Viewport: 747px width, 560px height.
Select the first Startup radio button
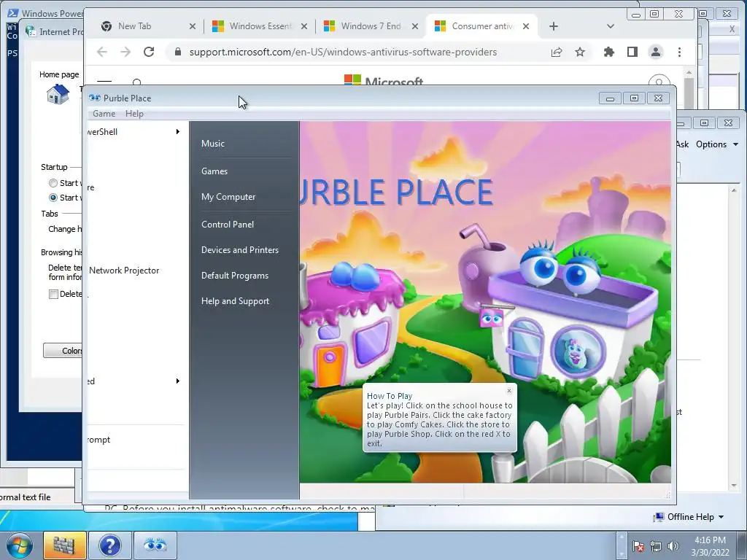53,183
